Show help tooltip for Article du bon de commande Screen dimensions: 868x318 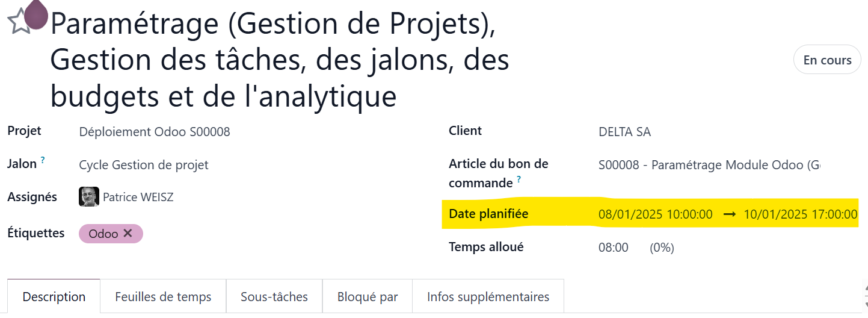(519, 179)
